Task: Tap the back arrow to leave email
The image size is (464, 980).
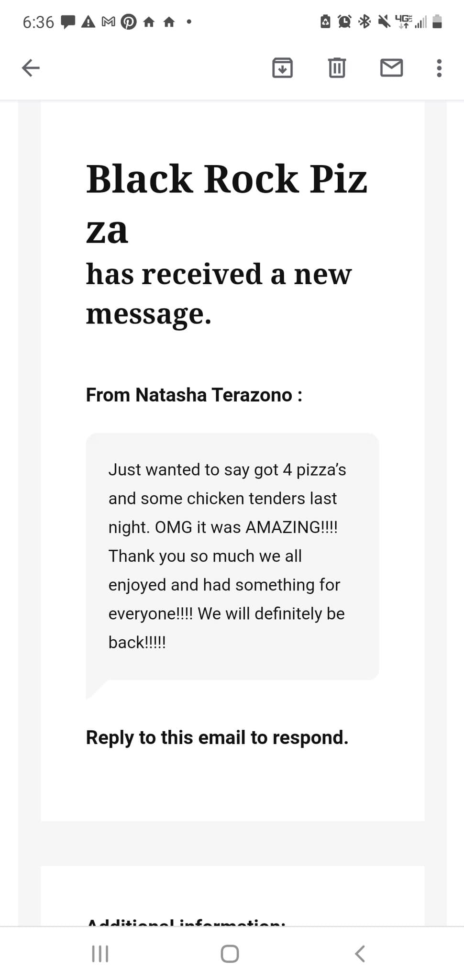Action: click(31, 67)
